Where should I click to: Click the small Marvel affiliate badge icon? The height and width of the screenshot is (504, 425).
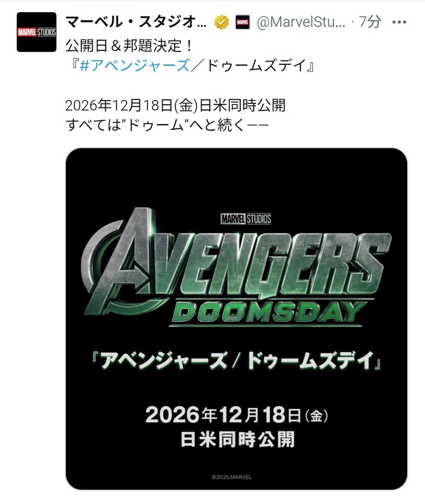click(243, 22)
